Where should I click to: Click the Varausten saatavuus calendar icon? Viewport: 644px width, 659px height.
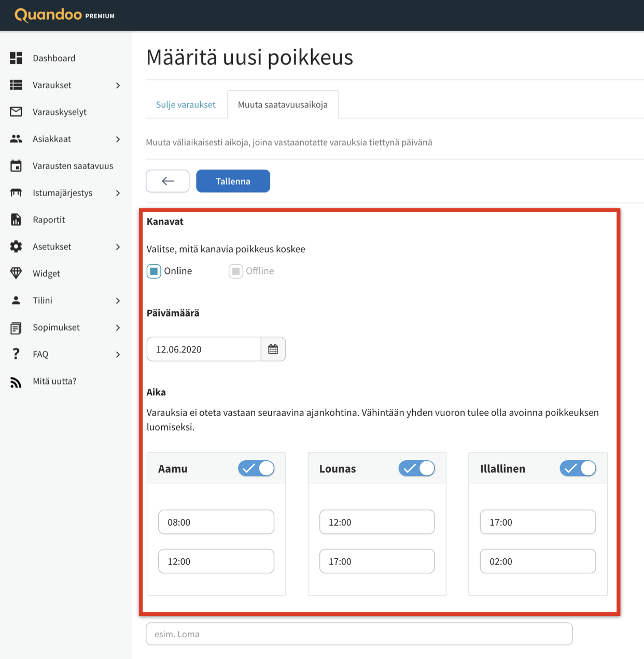click(x=16, y=166)
